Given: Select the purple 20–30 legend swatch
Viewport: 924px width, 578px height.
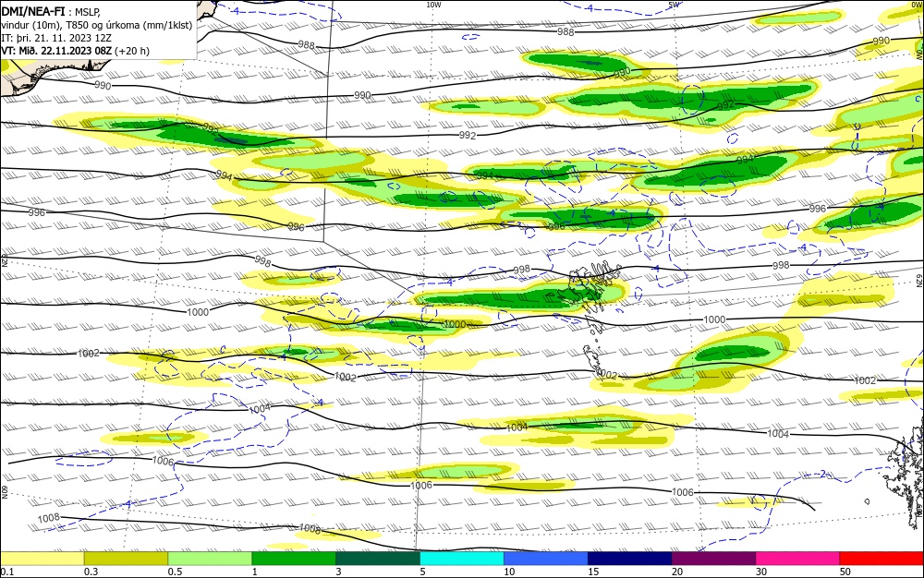Looking at the screenshot, I should coord(713,559).
